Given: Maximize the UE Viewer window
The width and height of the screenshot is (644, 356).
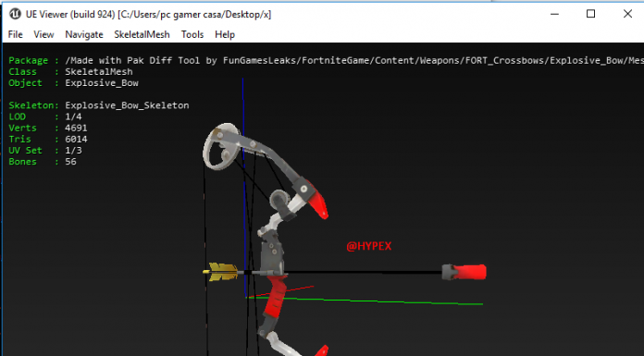Looking at the screenshot, I should [x=590, y=14].
